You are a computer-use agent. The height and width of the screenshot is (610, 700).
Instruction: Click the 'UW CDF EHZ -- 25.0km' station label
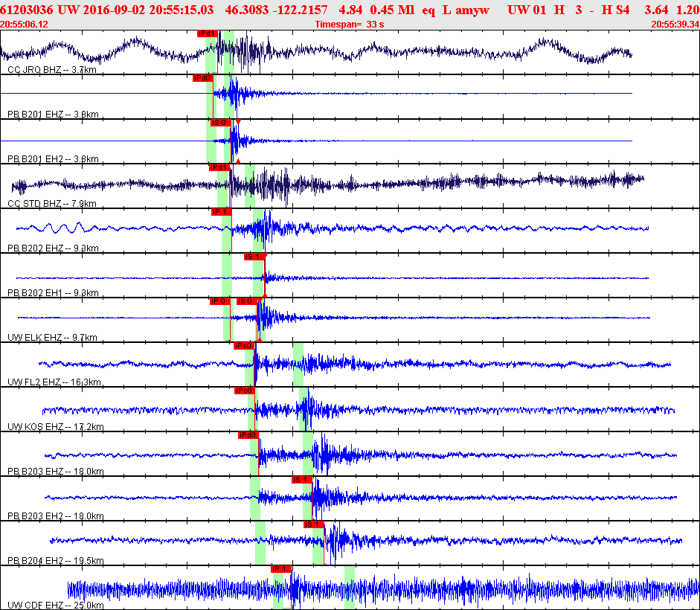click(56, 606)
